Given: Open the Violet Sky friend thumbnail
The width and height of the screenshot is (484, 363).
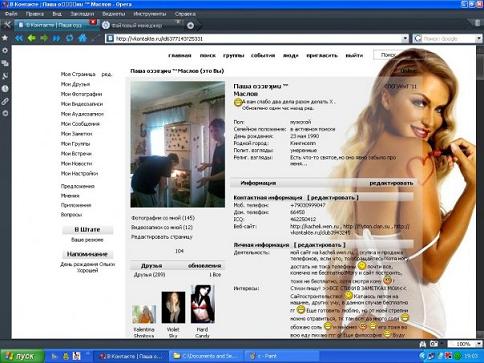Looking at the screenshot, I should (173, 307).
